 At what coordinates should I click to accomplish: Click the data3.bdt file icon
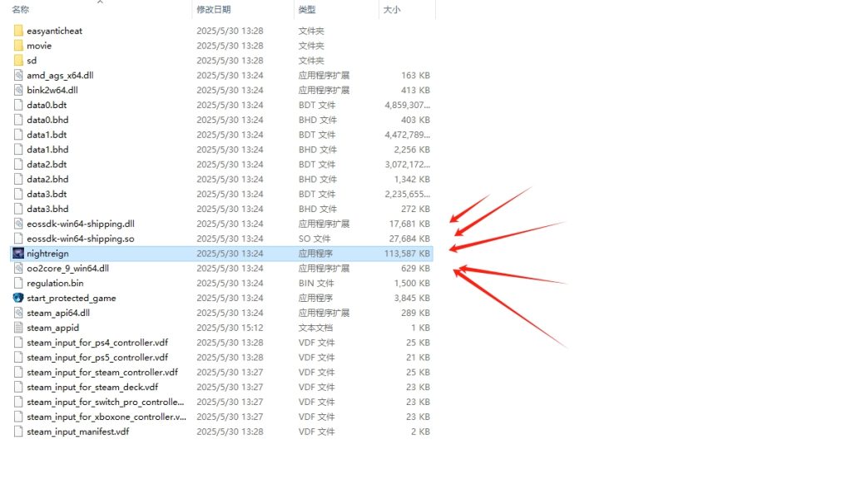point(18,194)
